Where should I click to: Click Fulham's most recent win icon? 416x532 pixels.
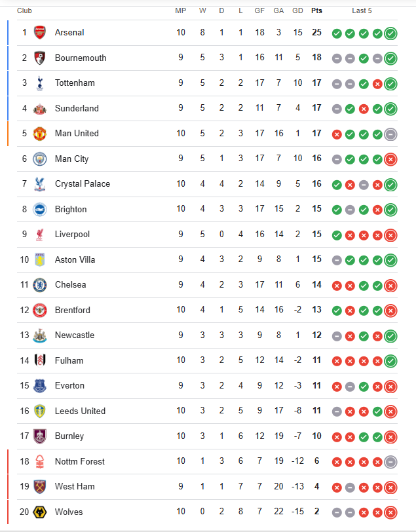[x=391, y=361]
